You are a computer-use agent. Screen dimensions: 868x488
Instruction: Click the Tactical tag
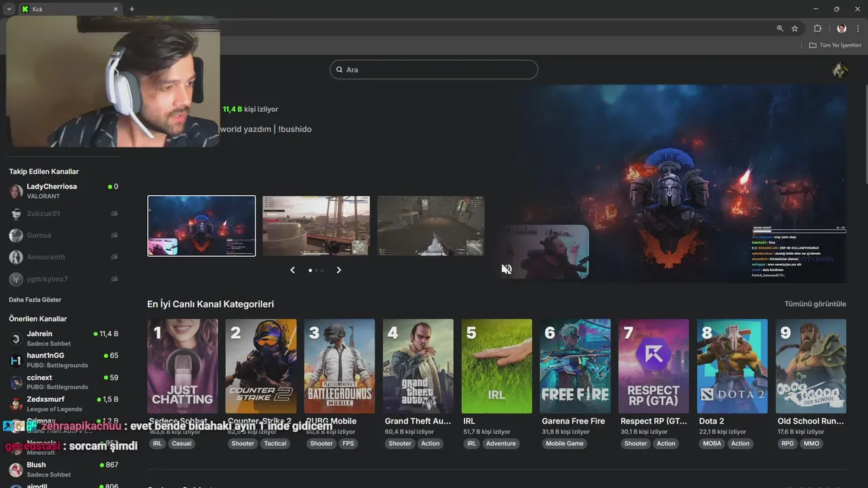[x=275, y=443]
